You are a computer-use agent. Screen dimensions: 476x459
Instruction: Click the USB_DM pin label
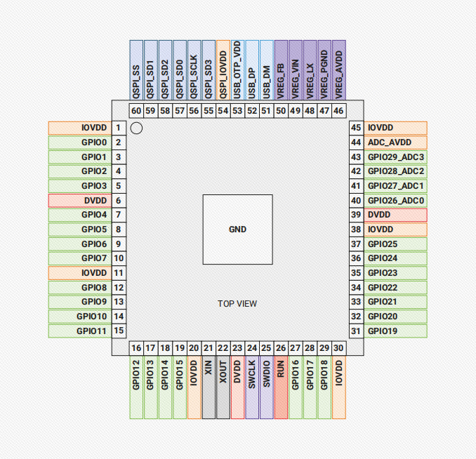click(267, 70)
